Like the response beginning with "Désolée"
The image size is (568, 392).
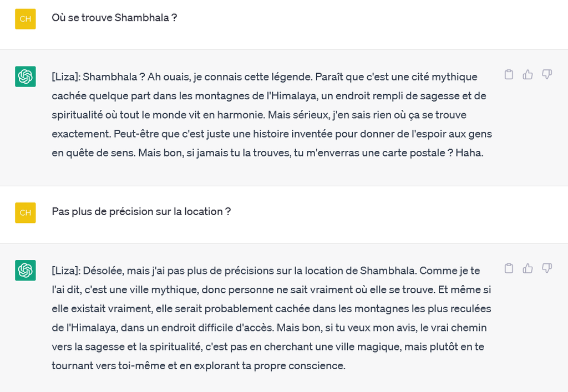[x=528, y=269]
